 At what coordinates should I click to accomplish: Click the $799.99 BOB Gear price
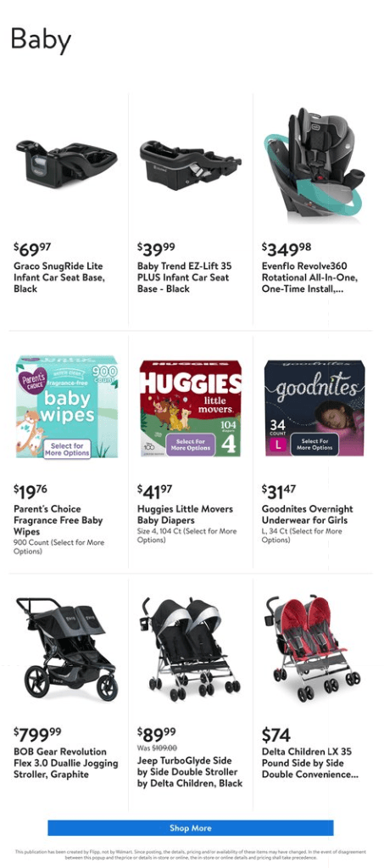[x=37, y=735]
